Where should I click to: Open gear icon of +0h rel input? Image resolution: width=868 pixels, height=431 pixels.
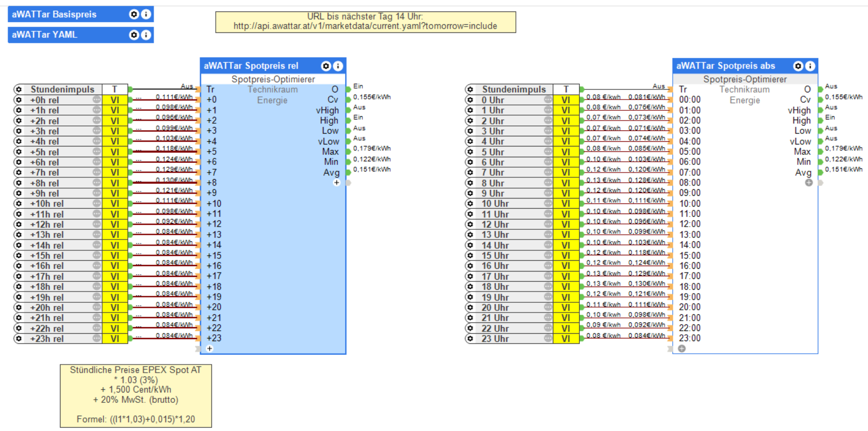pos(19,100)
